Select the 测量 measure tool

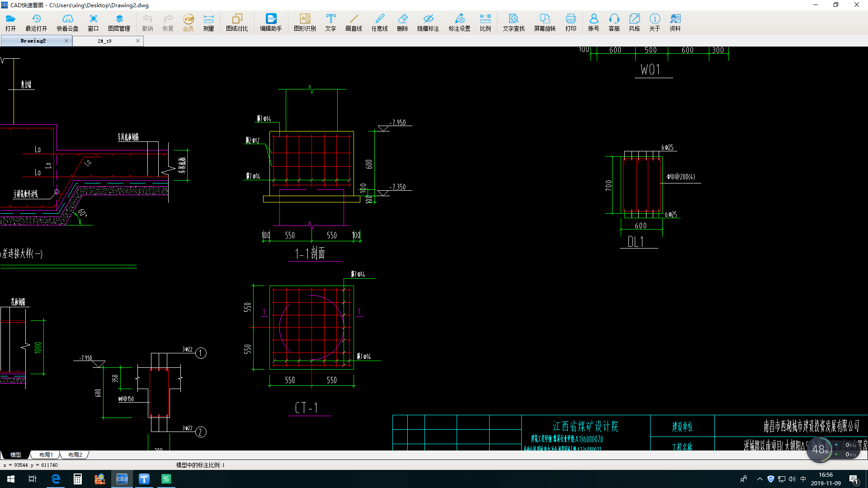pos(208,22)
